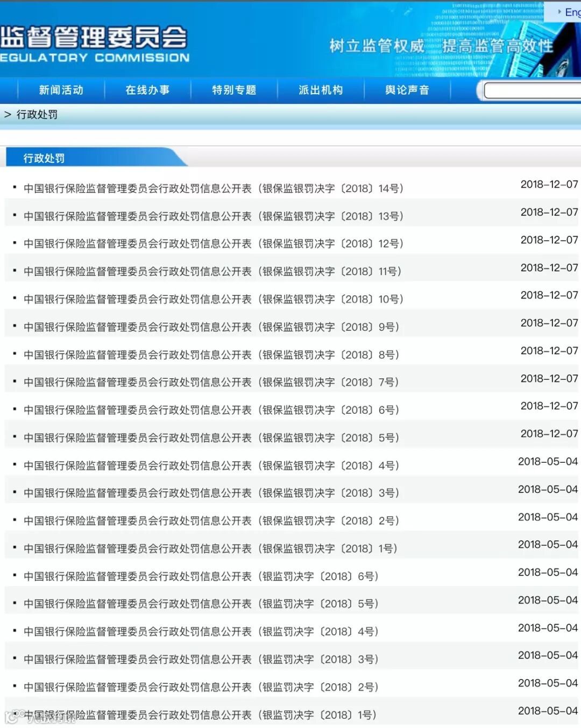Open 银保监银罚决字〔2018〕8号 notice
The image size is (581, 728).
(x=211, y=355)
